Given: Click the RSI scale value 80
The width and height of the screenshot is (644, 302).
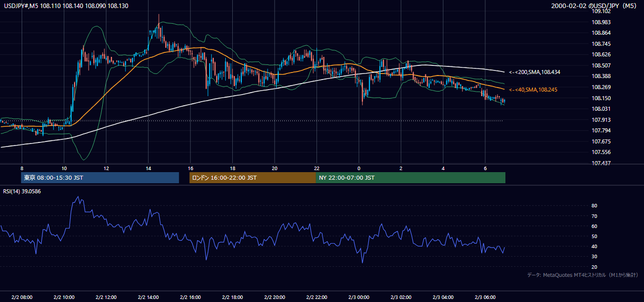Looking at the screenshot, I should pos(595,206).
